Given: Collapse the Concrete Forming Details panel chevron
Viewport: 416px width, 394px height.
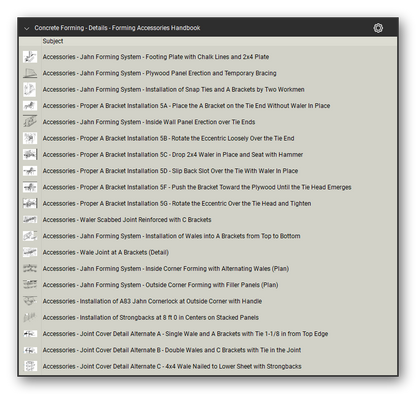Looking at the screenshot, I should [27, 28].
